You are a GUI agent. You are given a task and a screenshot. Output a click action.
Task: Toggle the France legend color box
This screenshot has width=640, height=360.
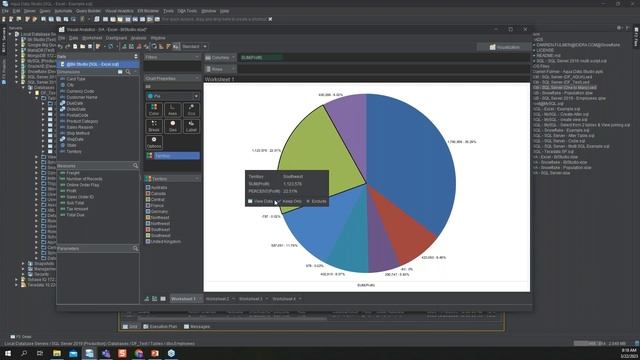148,206
